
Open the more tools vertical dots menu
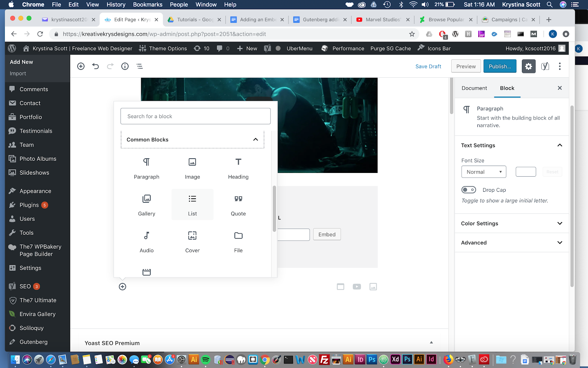[560, 66]
